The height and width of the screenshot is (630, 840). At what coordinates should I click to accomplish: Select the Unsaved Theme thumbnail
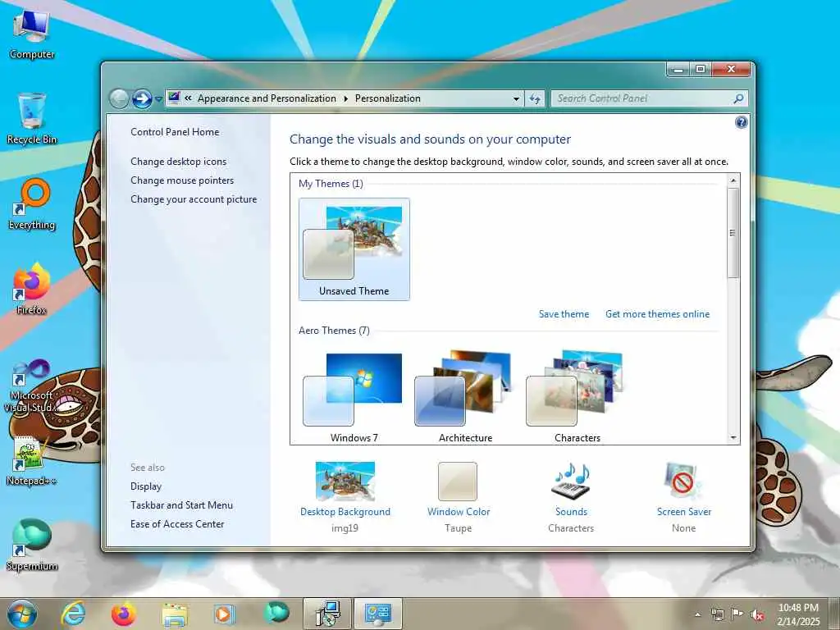click(x=354, y=249)
